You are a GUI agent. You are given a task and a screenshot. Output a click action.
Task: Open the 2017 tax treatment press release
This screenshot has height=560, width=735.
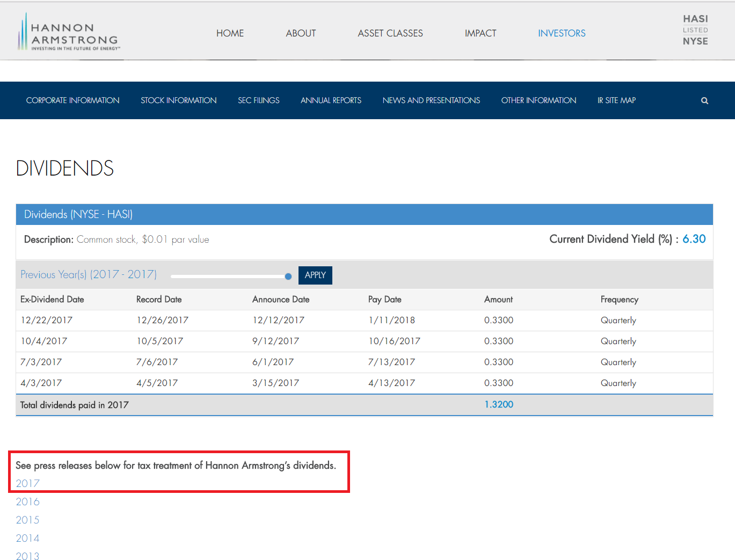(x=27, y=483)
